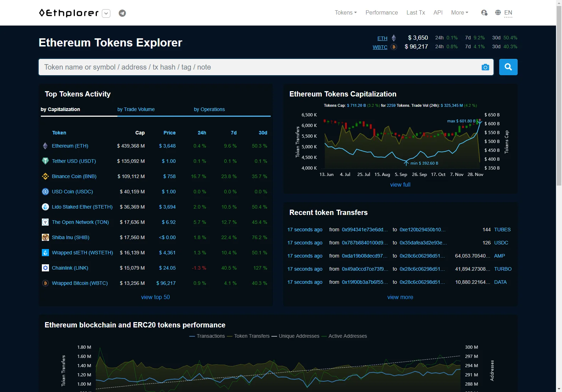Click The Open Network token icon

[45, 222]
